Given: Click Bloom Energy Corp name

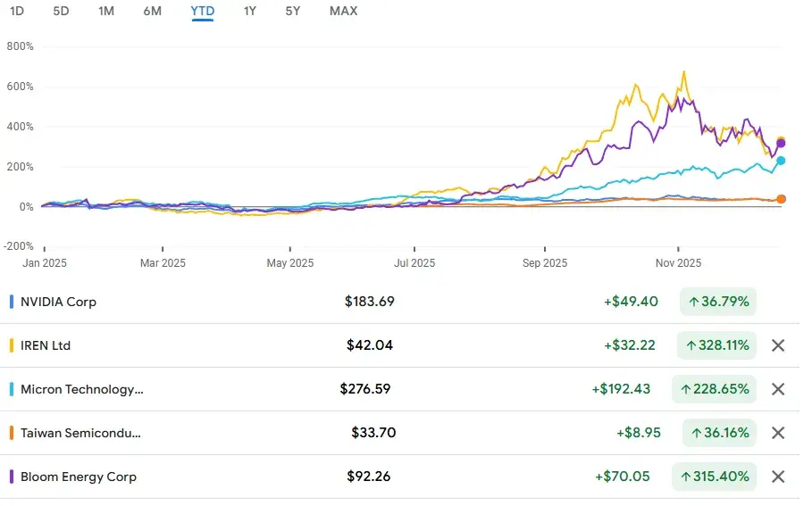Looking at the screenshot, I should click(x=79, y=477).
